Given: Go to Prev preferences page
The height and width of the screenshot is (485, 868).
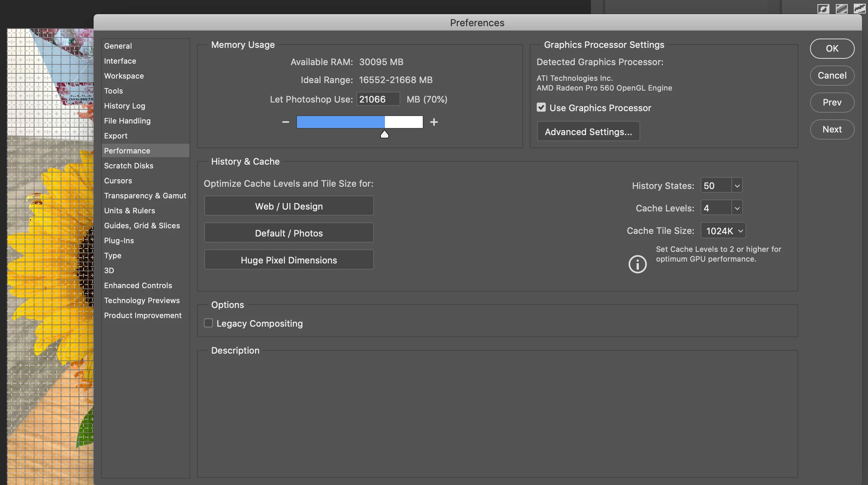Looking at the screenshot, I should [832, 103].
